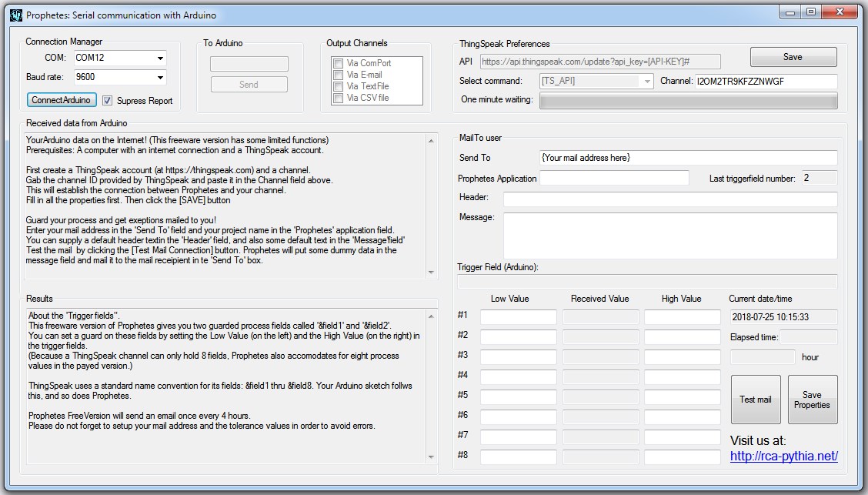Toggle the Supress Report checkbox
This screenshot has width=868, height=495.
click(x=108, y=100)
